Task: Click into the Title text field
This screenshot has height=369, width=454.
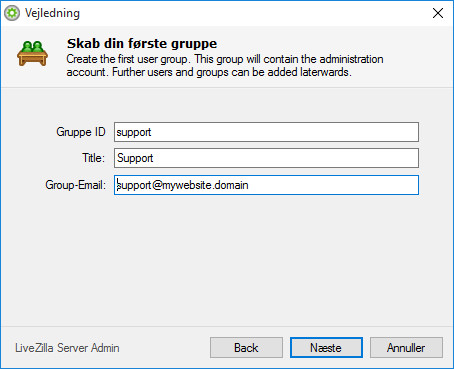Action: click(x=266, y=158)
